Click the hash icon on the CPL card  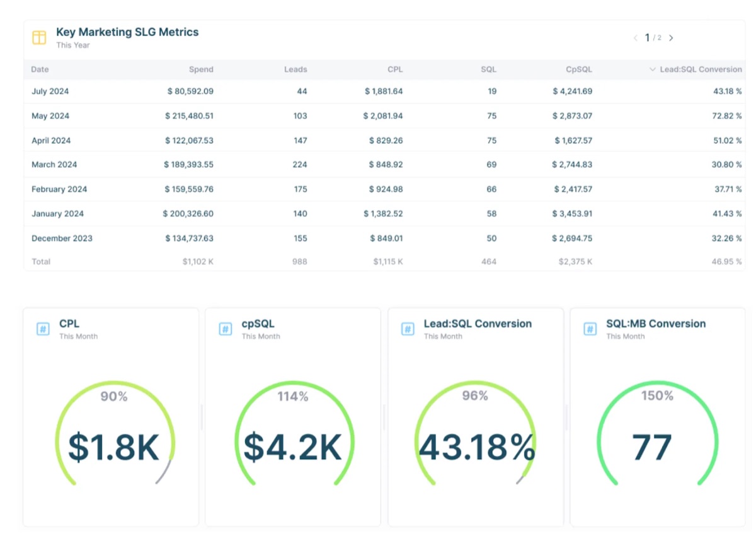(43, 329)
